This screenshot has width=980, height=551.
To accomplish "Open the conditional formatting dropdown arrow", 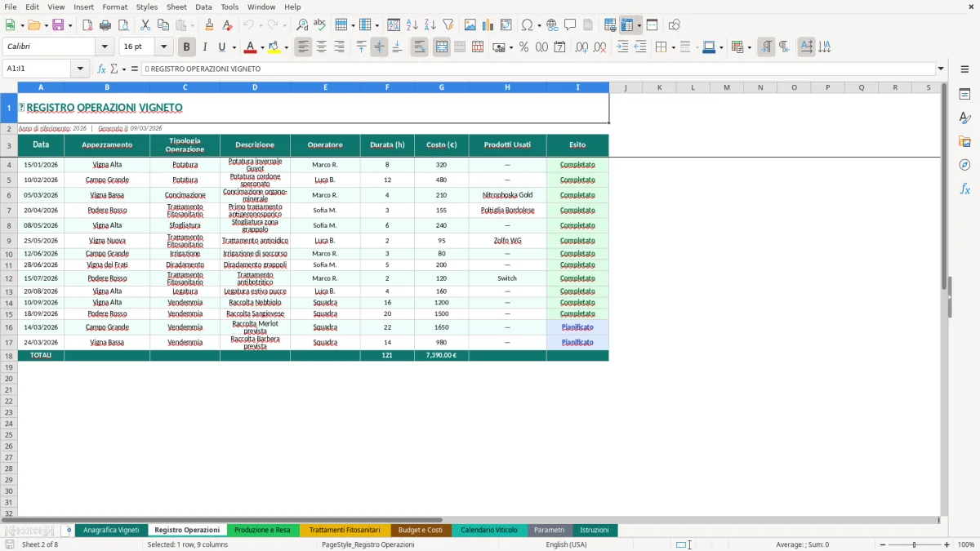I will click(749, 47).
